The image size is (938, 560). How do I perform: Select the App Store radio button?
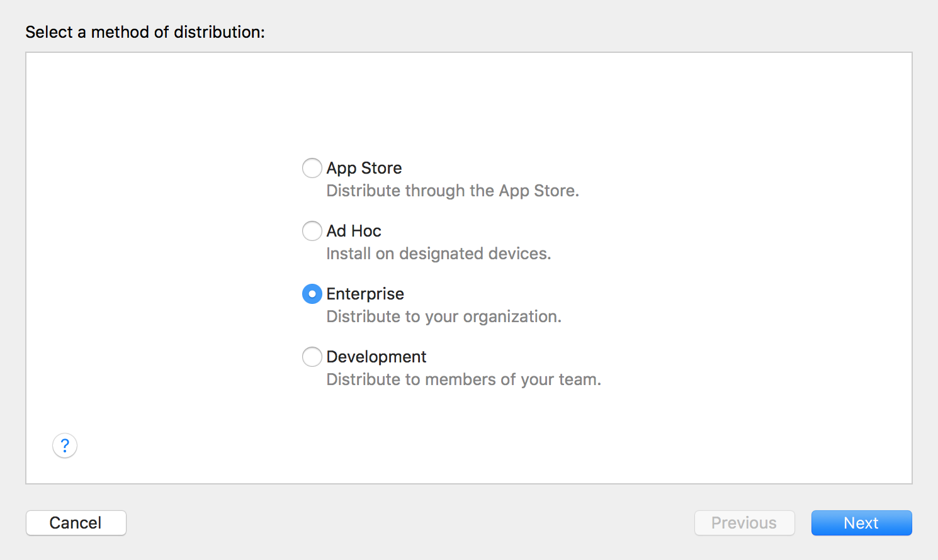tap(312, 168)
